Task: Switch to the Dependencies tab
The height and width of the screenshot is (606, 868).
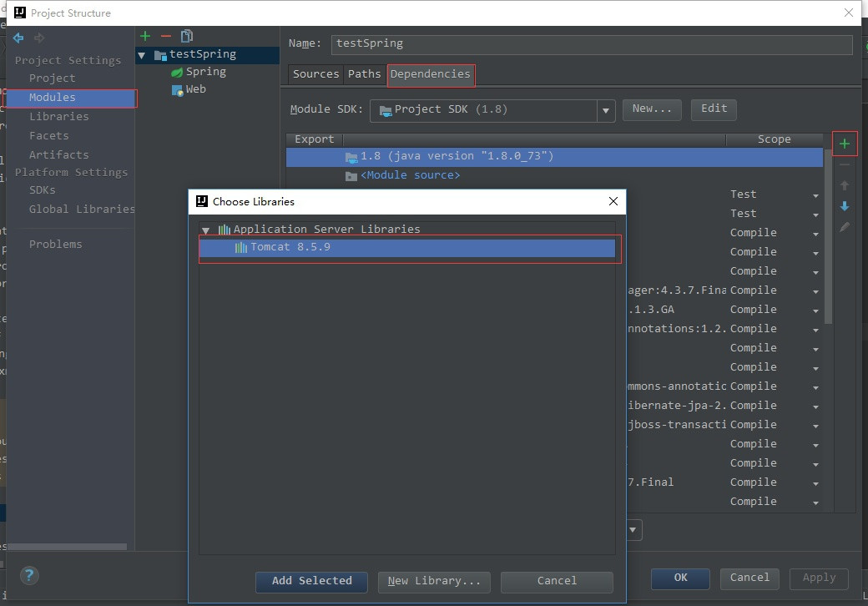Action: coord(430,74)
